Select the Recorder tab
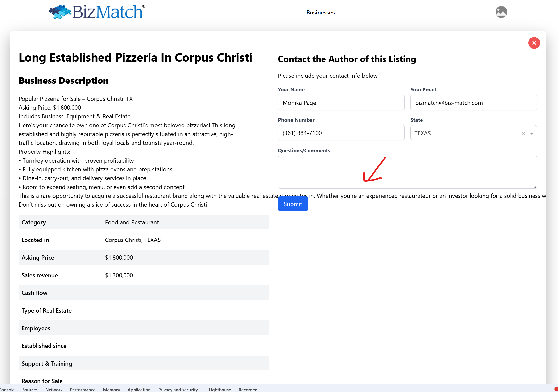 247,389
